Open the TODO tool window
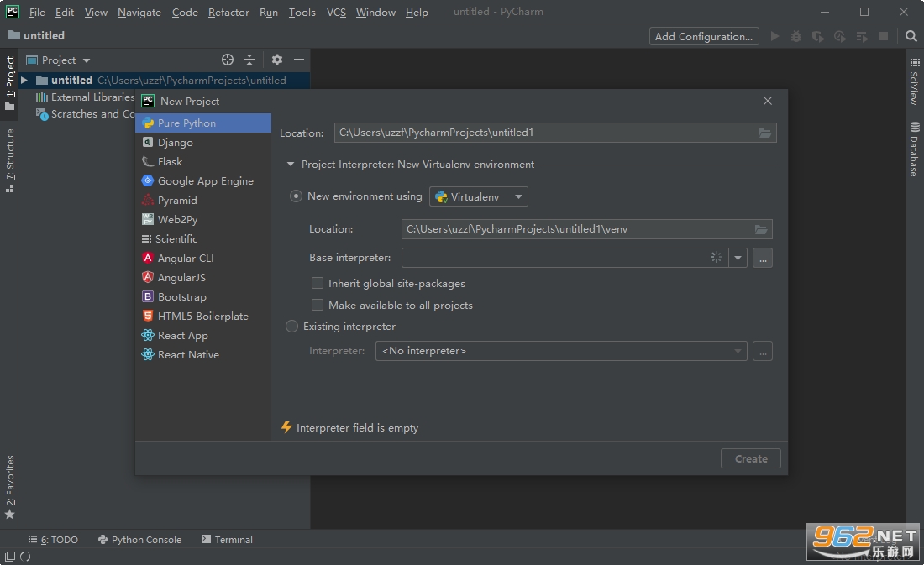The image size is (924, 565). tap(53, 540)
